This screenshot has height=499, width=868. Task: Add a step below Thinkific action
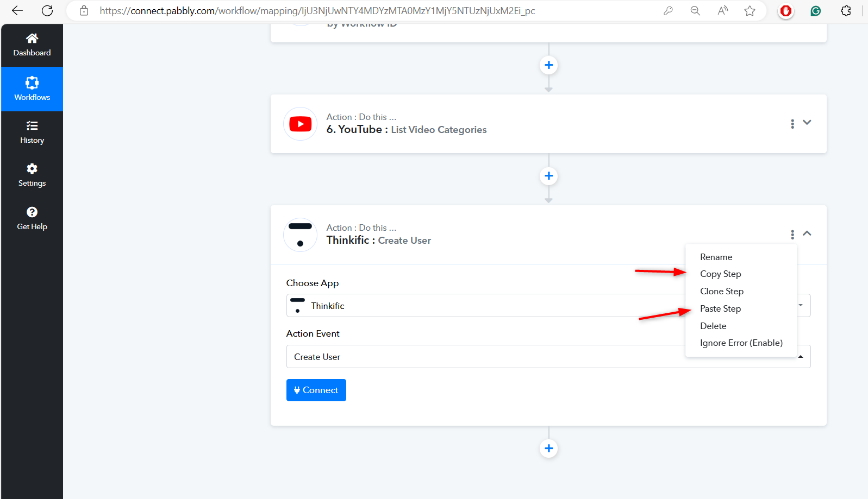coord(548,449)
